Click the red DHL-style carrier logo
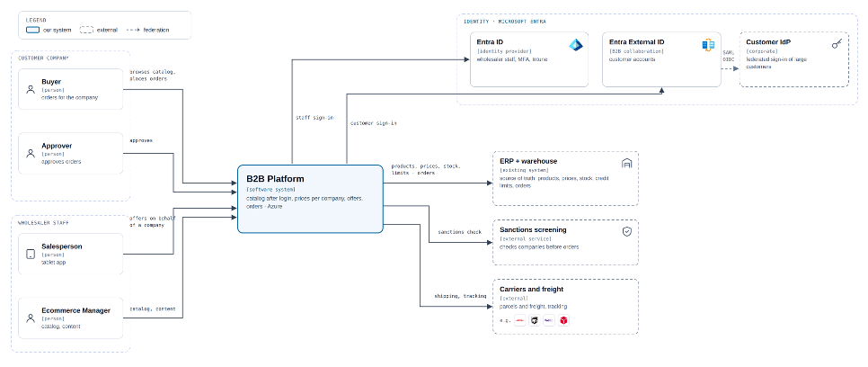The height and width of the screenshot is (367, 868). (x=519, y=320)
